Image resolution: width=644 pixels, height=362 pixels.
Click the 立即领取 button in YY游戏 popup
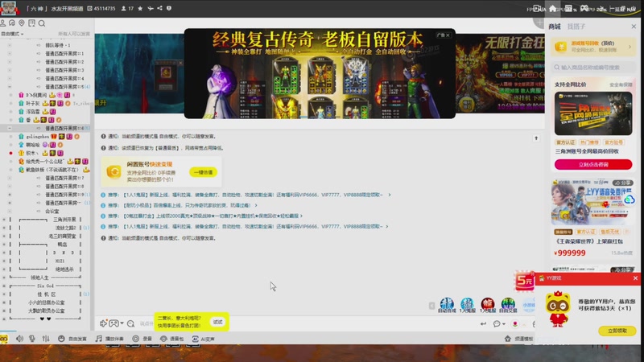(x=617, y=331)
